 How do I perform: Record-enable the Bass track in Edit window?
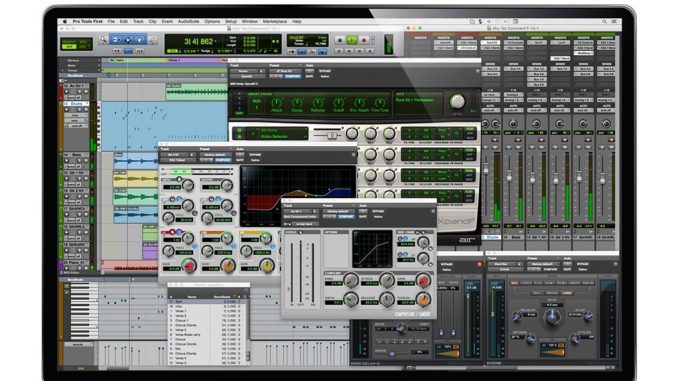[x=67, y=160]
